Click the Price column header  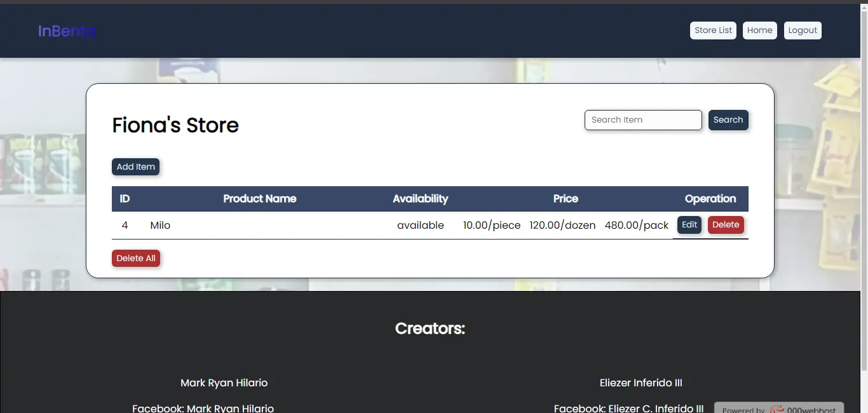coord(565,199)
